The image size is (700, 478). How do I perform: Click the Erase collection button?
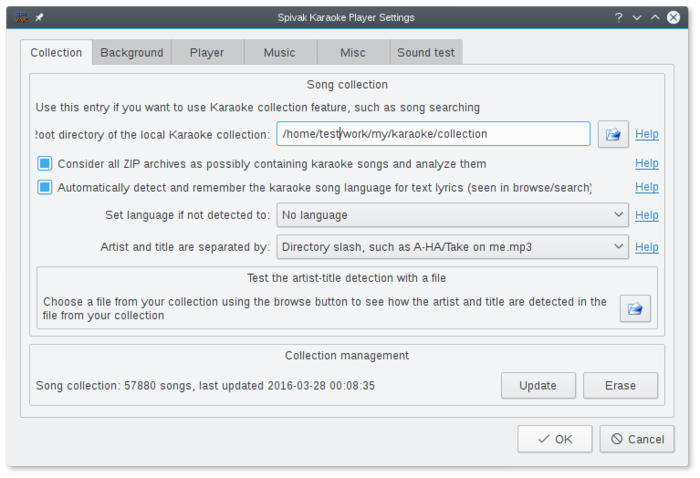click(620, 385)
